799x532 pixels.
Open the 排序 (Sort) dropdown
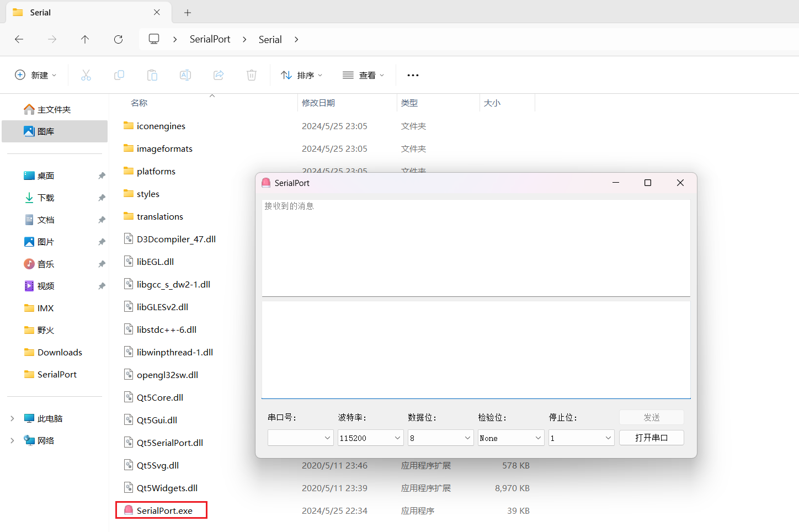[301, 75]
